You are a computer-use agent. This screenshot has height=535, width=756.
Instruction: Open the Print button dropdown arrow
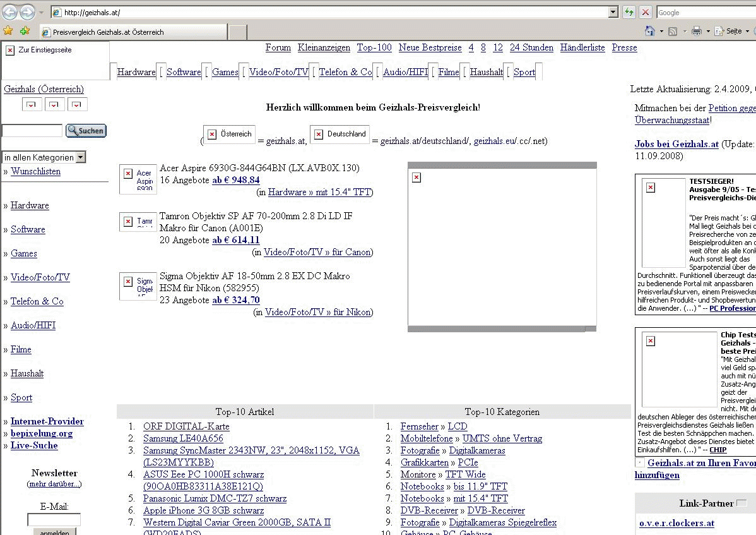(708, 32)
